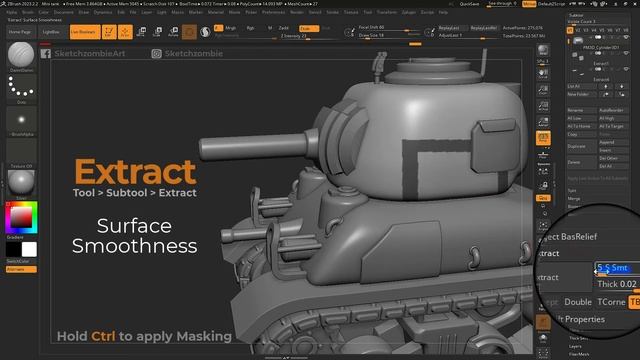Click the ReplayLastRel button
Viewport: 640px width, 360px height.
click(x=484, y=28)
